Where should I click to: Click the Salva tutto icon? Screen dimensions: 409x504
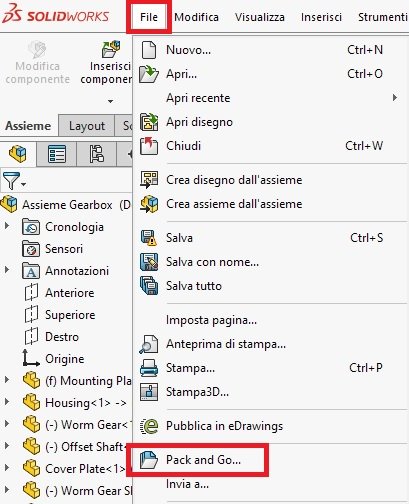[x=149, y=286]
